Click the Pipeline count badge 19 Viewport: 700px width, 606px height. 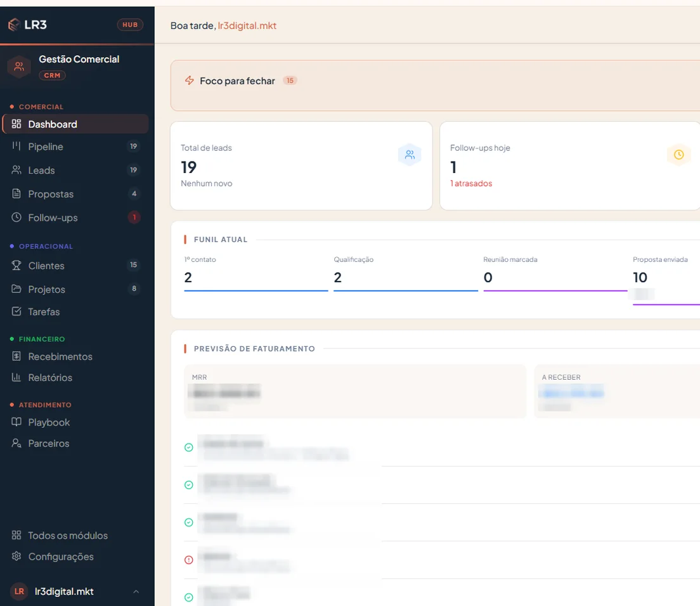click(134, 146)
